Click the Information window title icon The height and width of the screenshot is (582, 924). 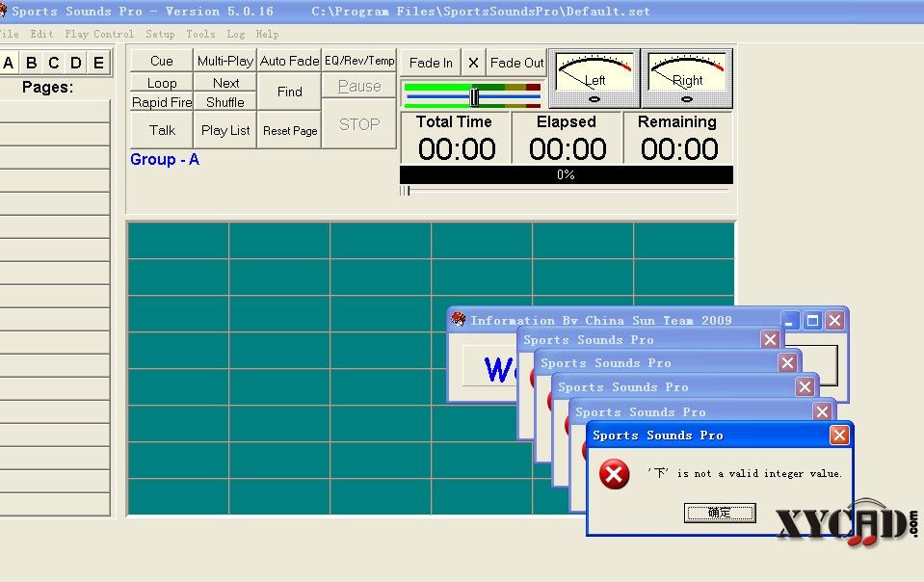[458, 320]
